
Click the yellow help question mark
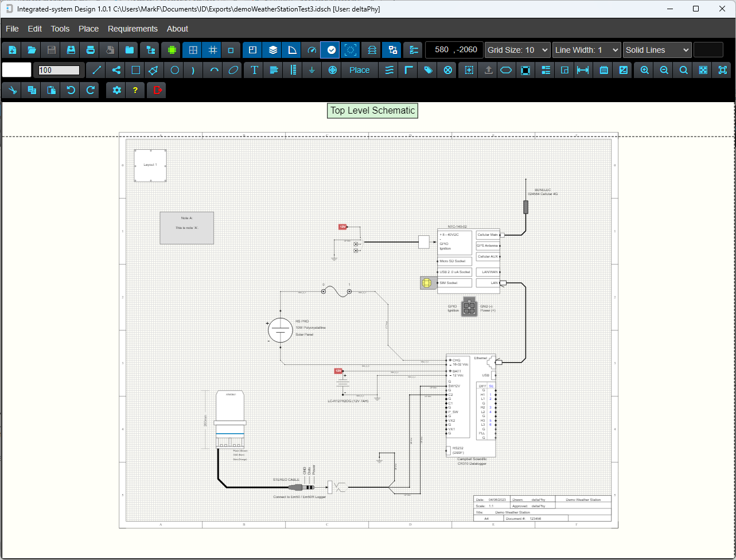click(136, 90)
